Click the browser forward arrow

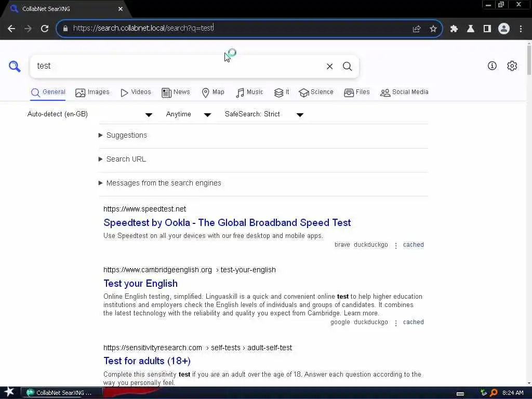[x=28, y=29]
